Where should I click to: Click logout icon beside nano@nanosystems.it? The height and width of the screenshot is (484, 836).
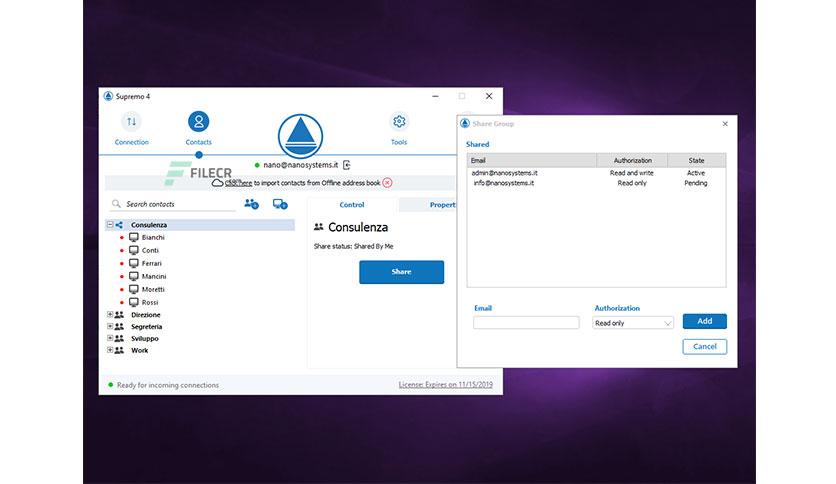point(347,165)
